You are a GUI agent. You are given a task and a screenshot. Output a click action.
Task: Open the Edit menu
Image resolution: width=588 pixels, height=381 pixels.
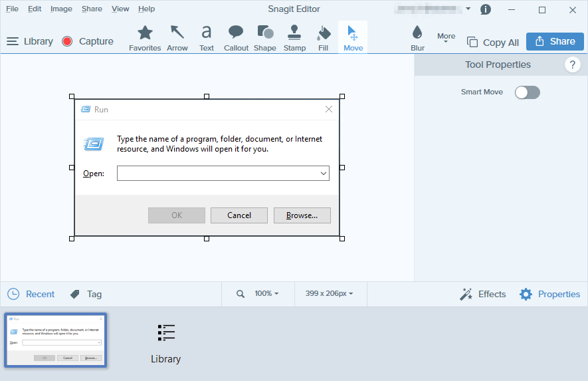pyautogui.click(x=35, y=9)
